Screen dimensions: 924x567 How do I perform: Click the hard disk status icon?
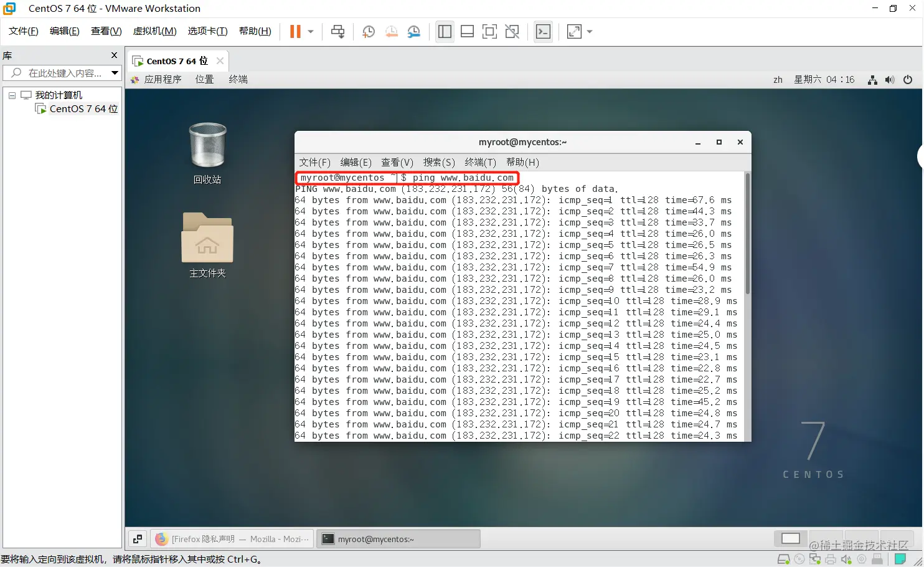click(784, 560)
